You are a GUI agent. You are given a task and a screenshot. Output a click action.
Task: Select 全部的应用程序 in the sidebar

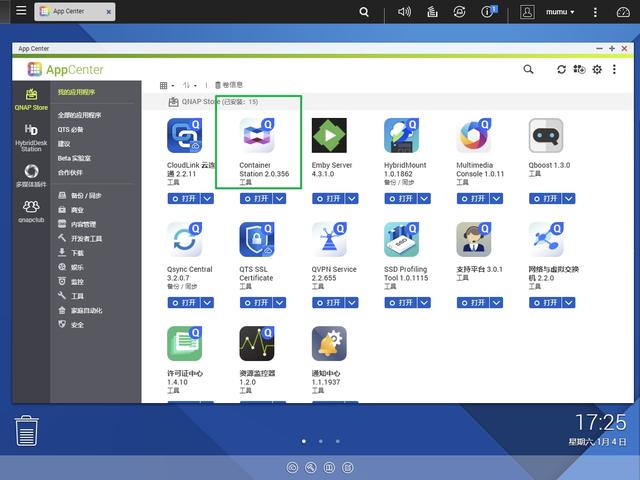79,115
